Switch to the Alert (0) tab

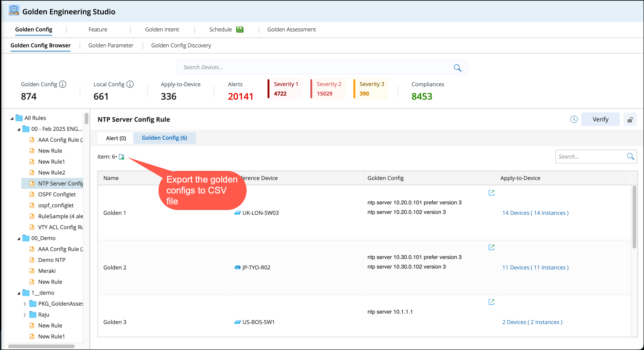coord(116,138)
